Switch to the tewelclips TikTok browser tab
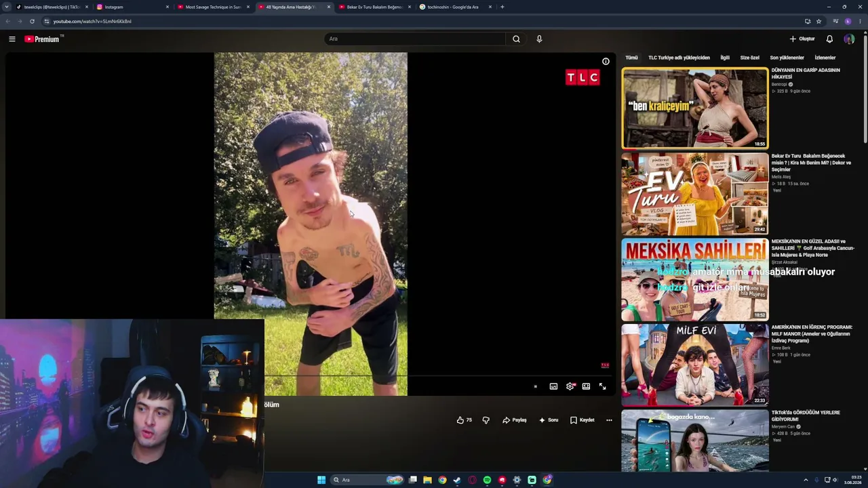Image resolution: width=868 pixels, height=488 pixels. point(53,7)
